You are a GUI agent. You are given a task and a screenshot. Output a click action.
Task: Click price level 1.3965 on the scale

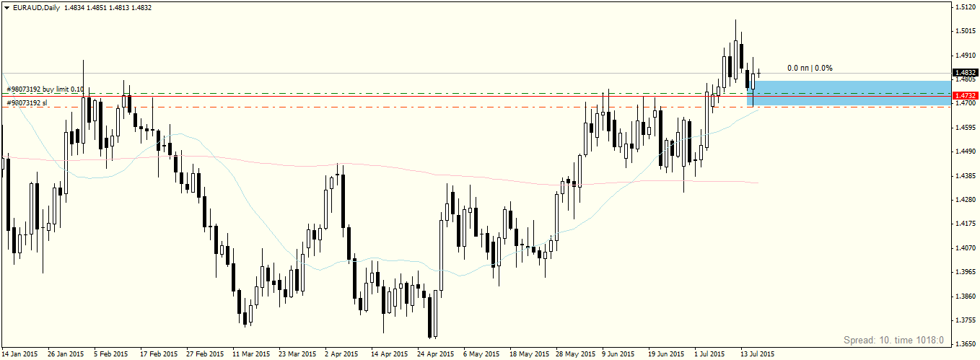coord(966,272)
